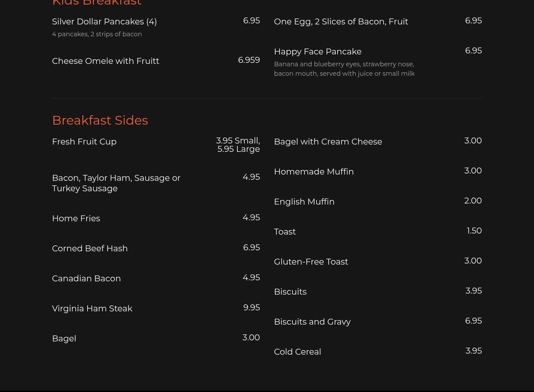The image size is (534, 392).
Task: Click the Home Fries item
Action: coord(76,219)
